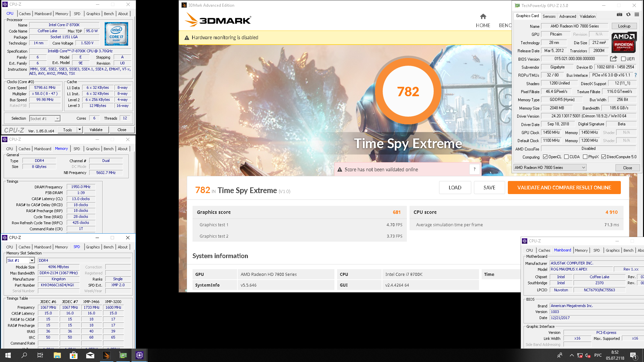Show hidden system tray icons chevron
The width and height of the screenshot is (644, 362).
tap(571, 355)
